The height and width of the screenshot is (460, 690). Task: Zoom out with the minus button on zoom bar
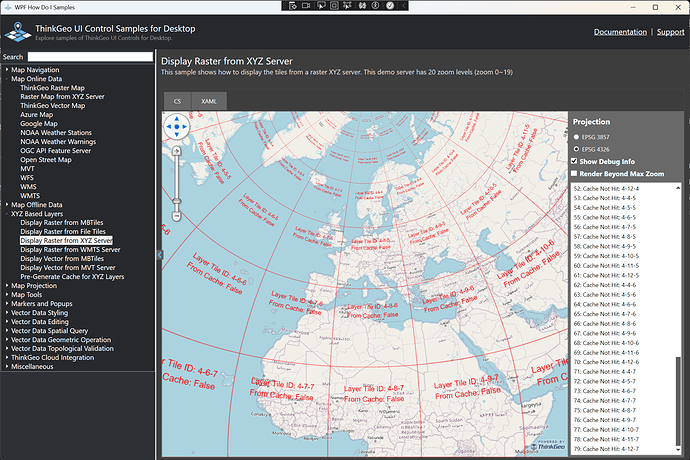pos(176,216)
